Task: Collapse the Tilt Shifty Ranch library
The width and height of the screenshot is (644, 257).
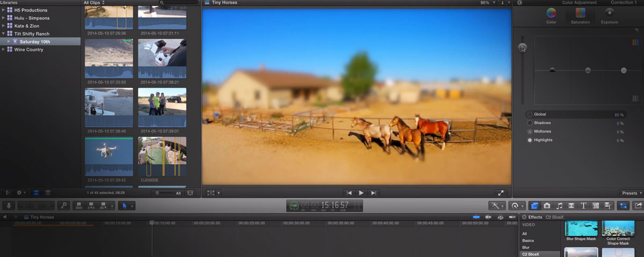Action: [4, 33]
